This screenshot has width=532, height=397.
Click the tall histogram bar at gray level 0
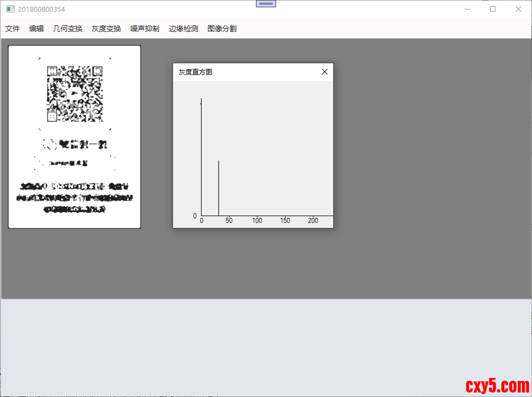click(x=202, y=157)
